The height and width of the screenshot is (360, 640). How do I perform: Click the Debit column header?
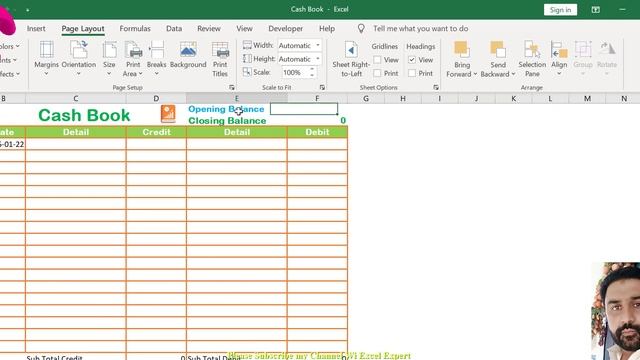click(317, 132)
